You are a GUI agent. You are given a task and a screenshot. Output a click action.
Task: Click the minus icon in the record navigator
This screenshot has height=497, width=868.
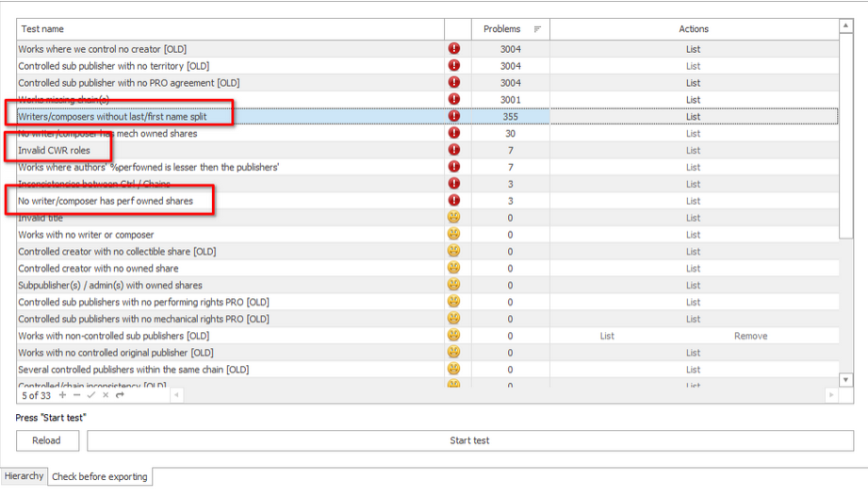pos(77,395)
